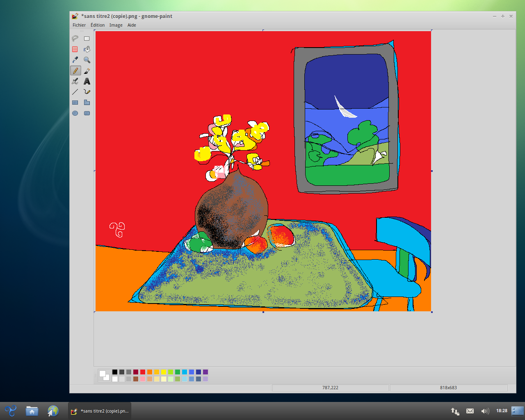Choose the slate blue swatch in bottom row
The image size is (525, 420).
tap(199, 379)
